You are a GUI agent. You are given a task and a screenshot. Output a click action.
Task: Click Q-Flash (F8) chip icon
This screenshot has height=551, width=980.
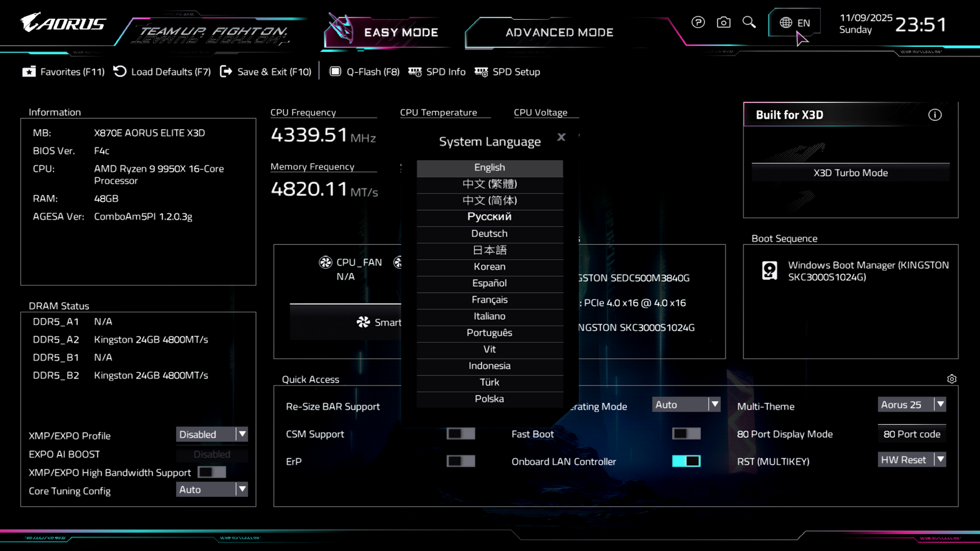(x=335, y=72)
